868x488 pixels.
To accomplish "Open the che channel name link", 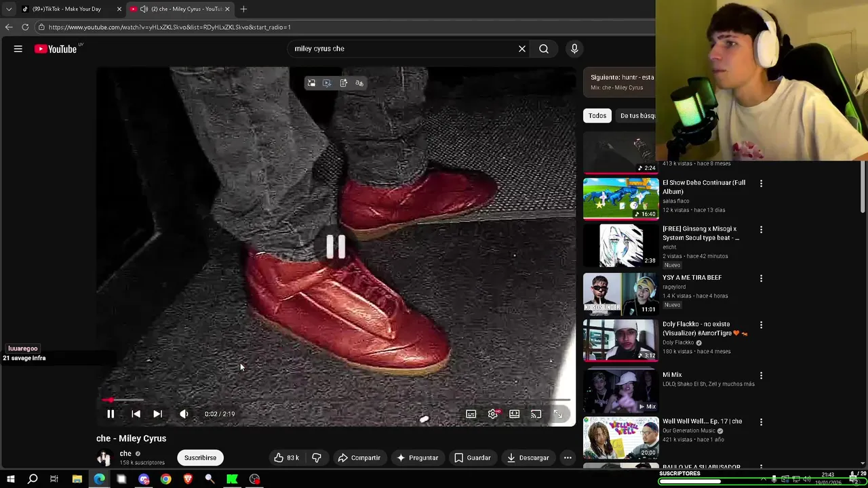I will (125, 453).
